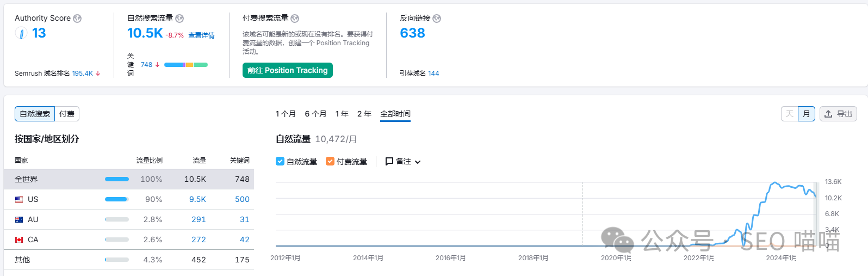Screen dimensions: 868x276
Task: Click the 导出 export button
Action: (x=838, y=114)
